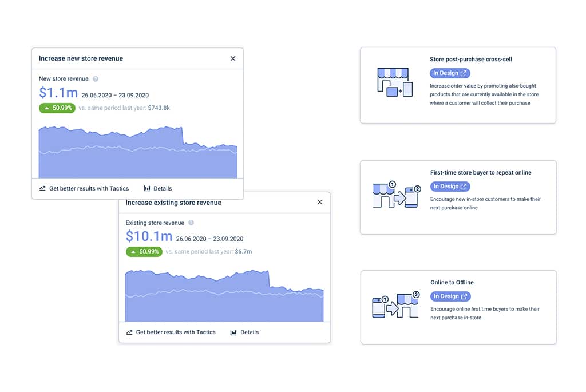586x392 pixels.
Task: Open Details in the existing store revenue card
Action: [x=245, y=332]
